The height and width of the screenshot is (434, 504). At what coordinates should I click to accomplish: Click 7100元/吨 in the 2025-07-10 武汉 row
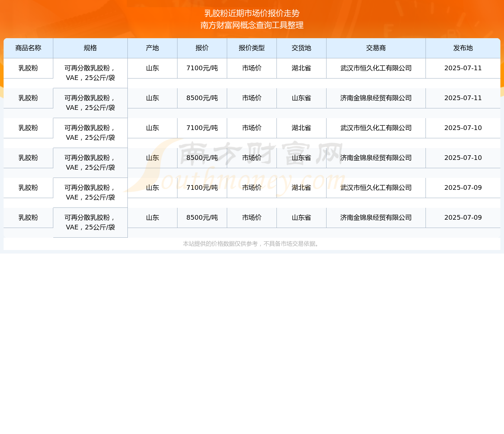pyautogui.click(x=202, y=128)
